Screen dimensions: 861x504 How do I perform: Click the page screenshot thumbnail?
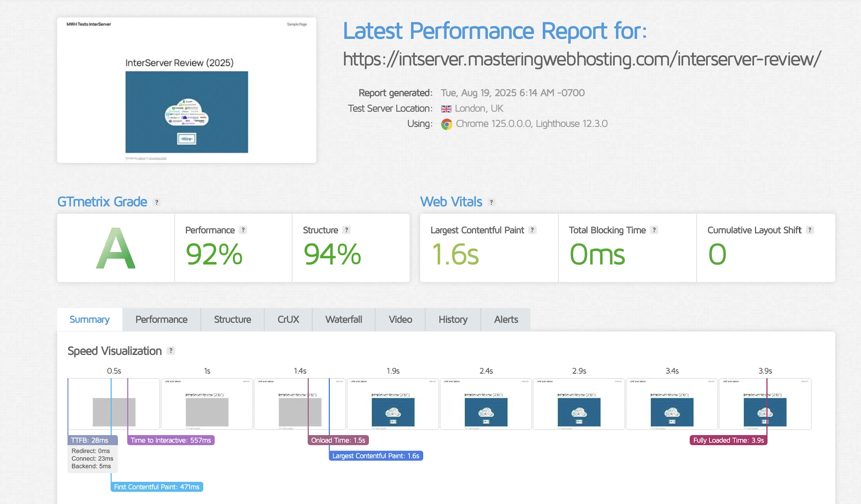click(x=186, y=90)
